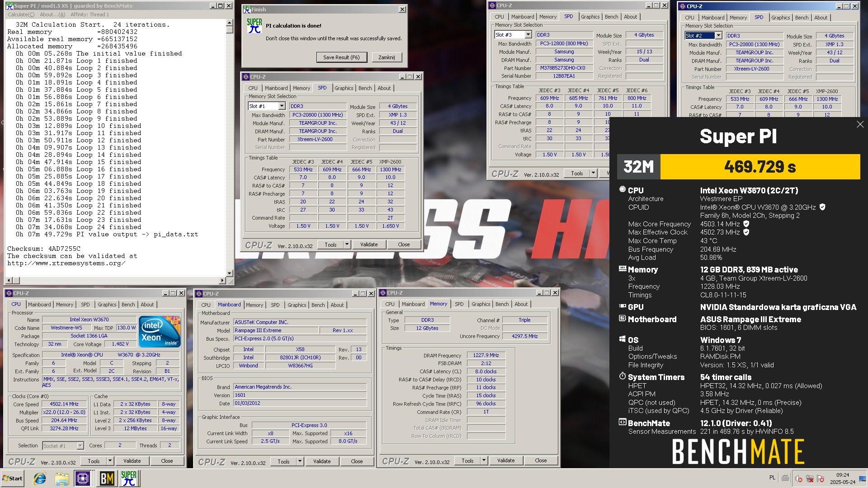The image size is (868, 488).
Task: Click the PL input language indicator
Action: point(772,478)
